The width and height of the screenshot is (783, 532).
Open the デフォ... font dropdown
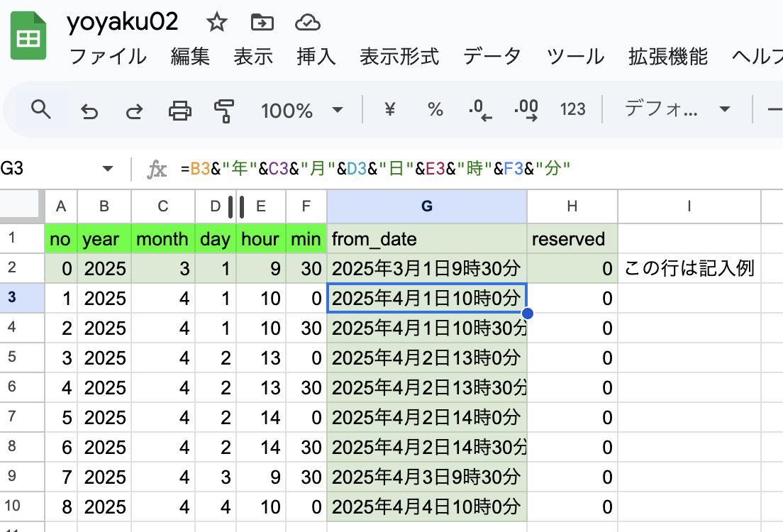pyautogui.click(x=677, y=109)
